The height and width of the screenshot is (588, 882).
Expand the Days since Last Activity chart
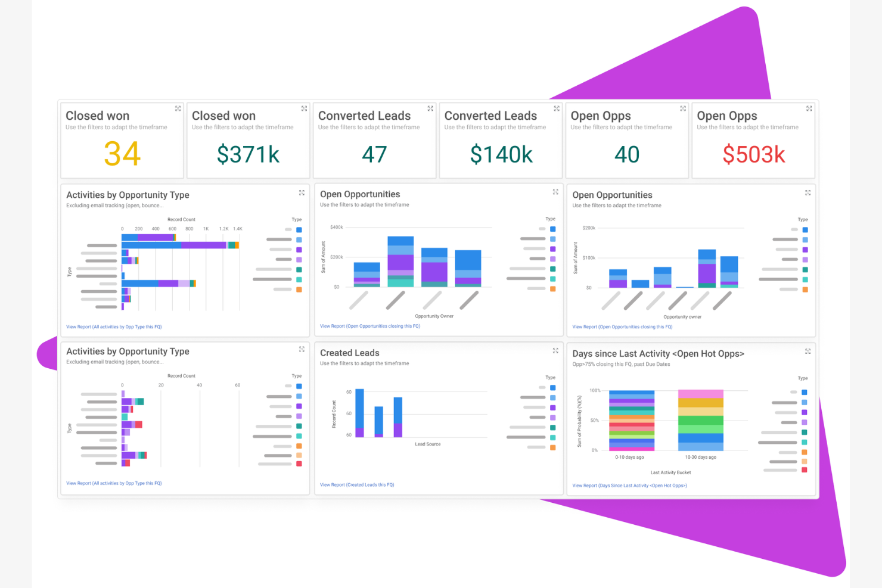[x=808, y=351]
